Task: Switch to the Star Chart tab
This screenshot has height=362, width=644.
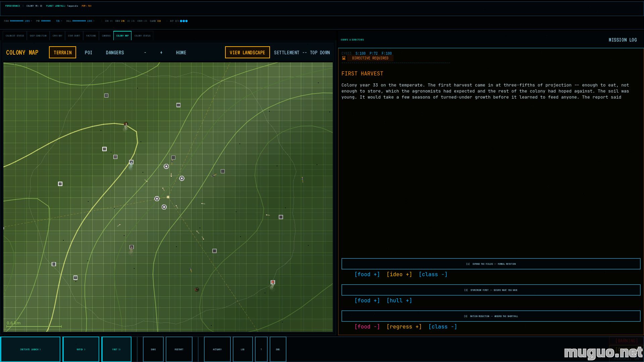Action: [74, 36]
